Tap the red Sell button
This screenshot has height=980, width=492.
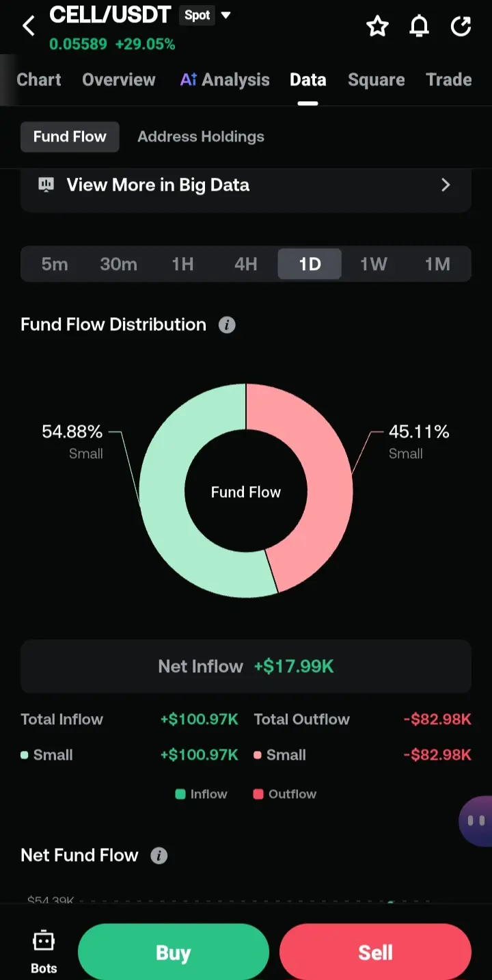pyautogui.click(x=375, y=952)
